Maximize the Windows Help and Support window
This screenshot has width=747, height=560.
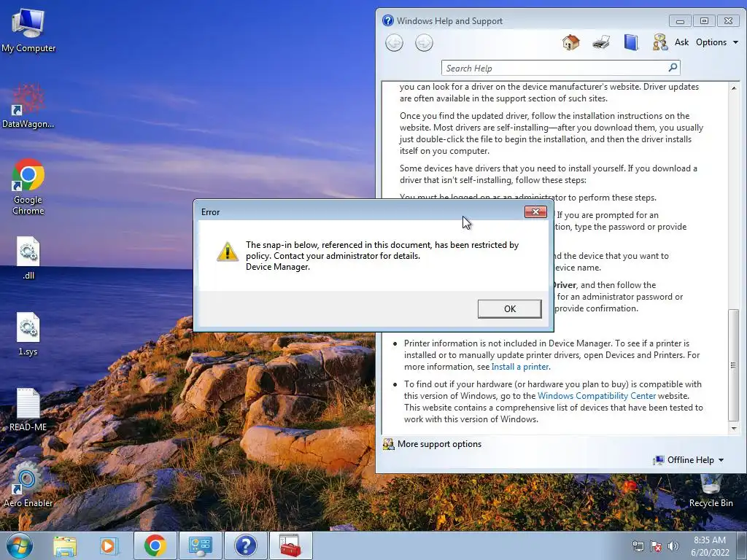point(704,21)
